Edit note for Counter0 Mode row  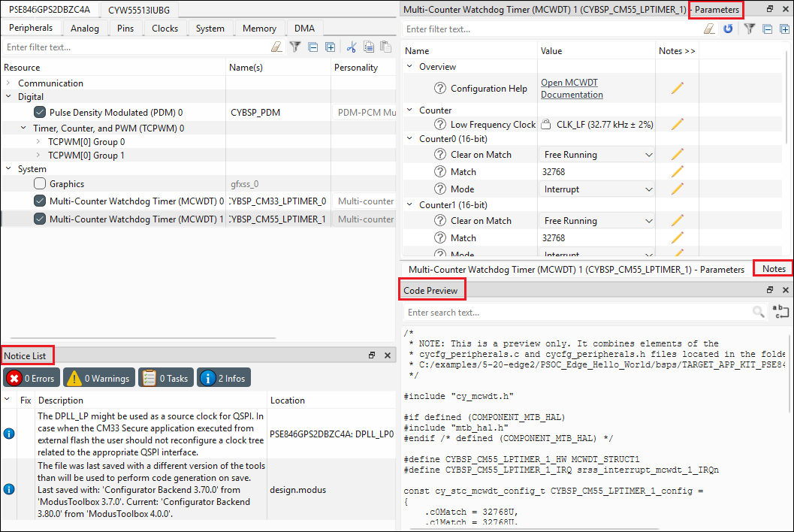tap(678, 189)
